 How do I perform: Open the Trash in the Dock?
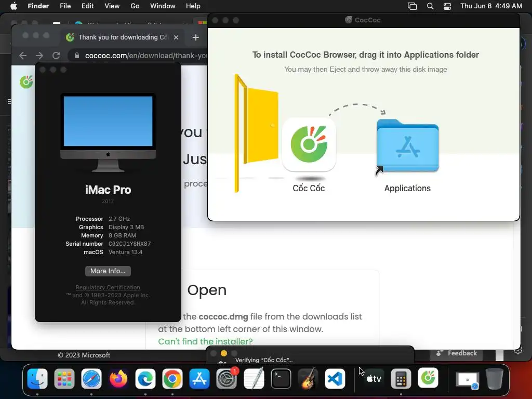(495, 378)
